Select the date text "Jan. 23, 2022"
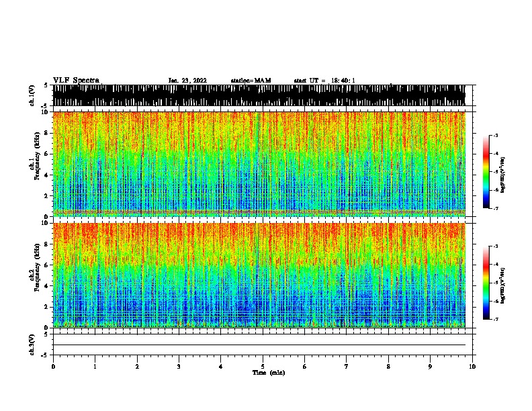The height and width of the screenshot is (411, 532). click(x=187, y=81)
